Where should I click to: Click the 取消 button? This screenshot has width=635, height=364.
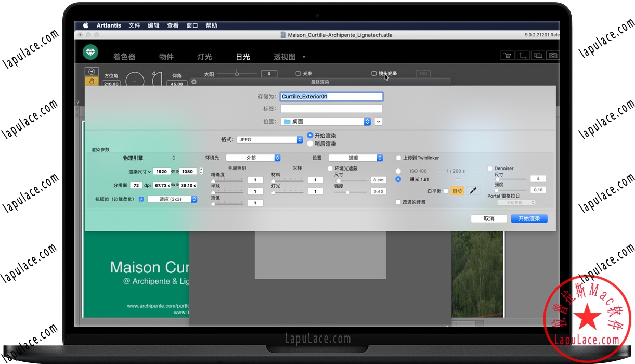(489, 218)
